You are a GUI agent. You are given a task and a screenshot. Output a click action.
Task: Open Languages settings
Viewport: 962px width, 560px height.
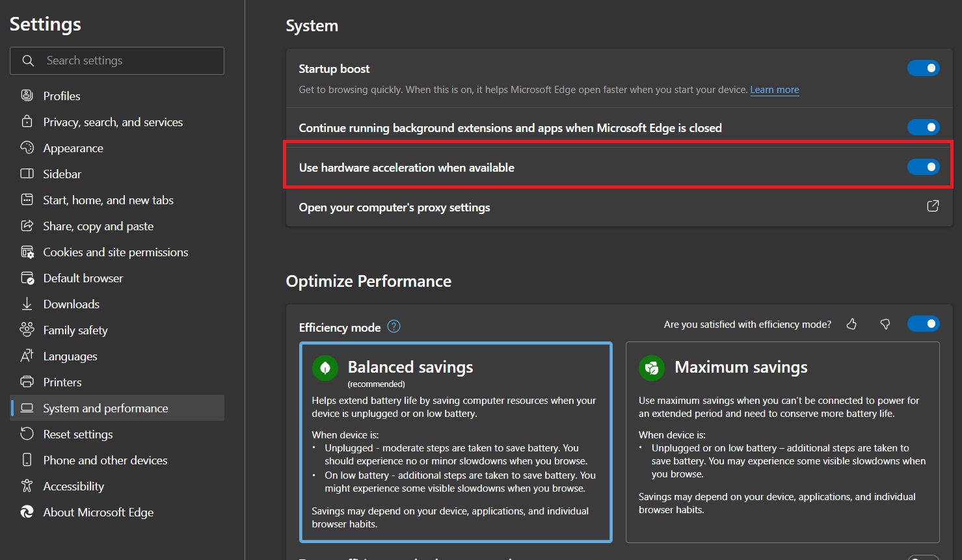117,356
